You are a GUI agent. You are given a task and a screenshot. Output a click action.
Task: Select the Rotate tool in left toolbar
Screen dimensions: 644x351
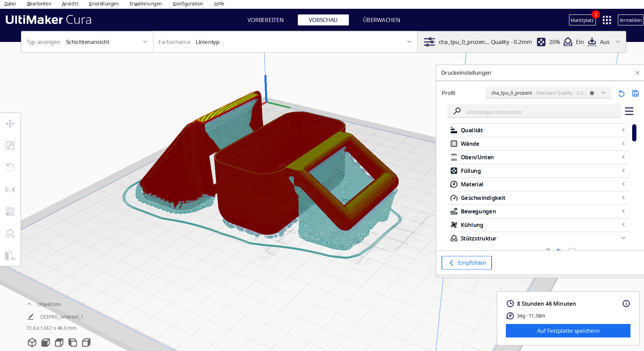(x=10, y=167)
